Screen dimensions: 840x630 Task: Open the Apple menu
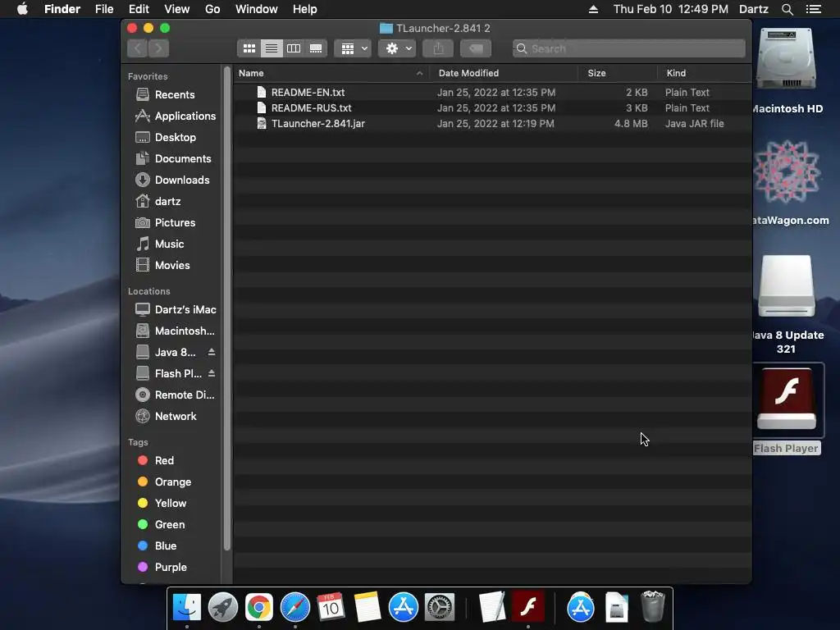coord(22,9)
